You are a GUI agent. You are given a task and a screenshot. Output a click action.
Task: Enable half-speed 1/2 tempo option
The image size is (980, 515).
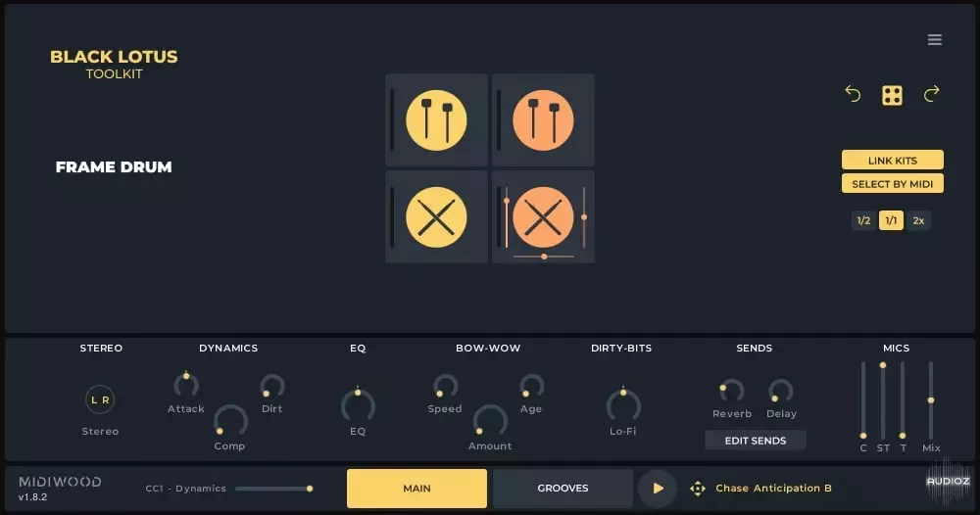863,220
